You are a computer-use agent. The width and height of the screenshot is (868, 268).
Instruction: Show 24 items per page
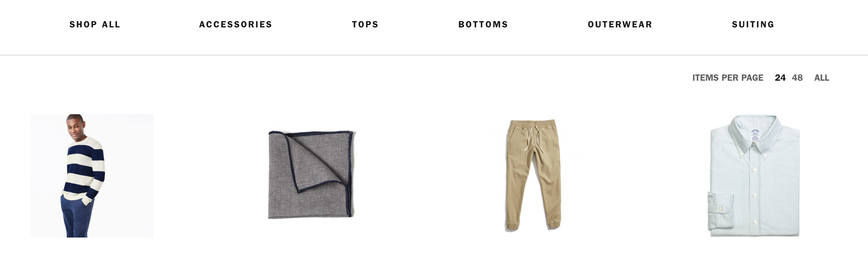[x=780, y=78]
